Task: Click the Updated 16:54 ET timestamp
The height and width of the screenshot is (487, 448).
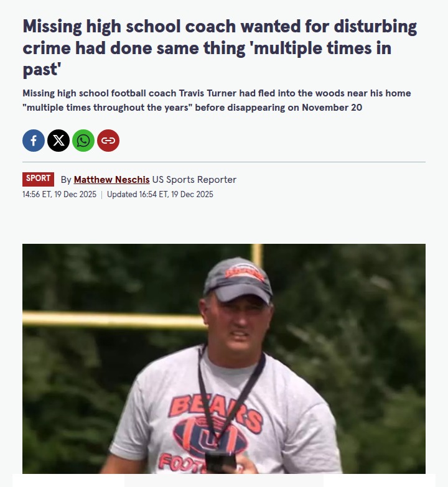Action: pos(160,195)
